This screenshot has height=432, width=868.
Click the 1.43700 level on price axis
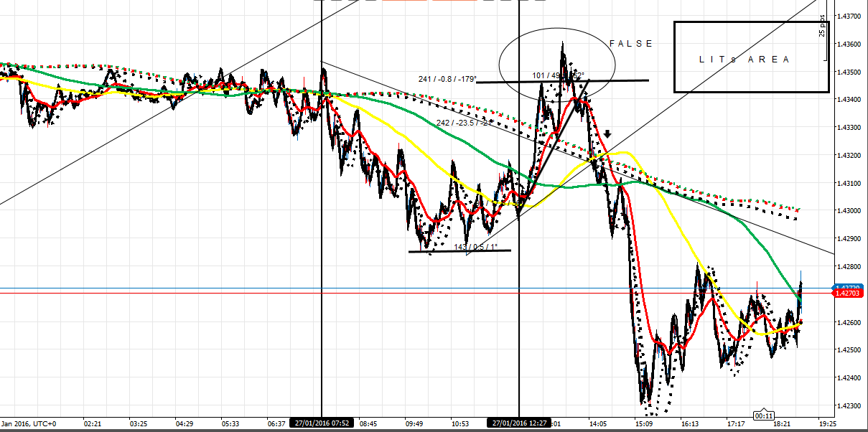(x=849, y=16)
